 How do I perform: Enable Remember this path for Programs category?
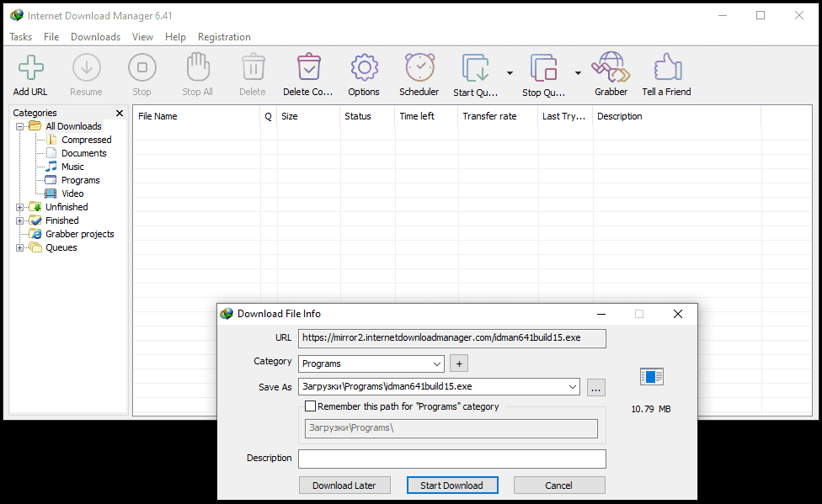click(310, 406)
